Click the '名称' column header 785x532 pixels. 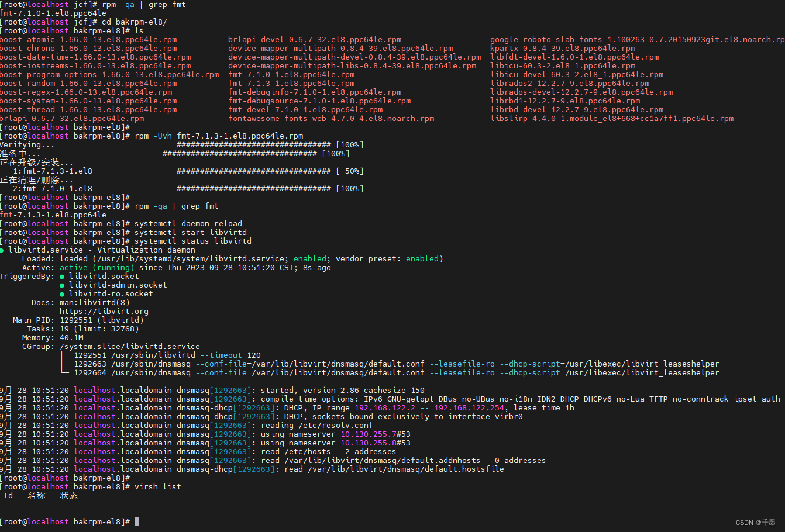coord(36,496)
